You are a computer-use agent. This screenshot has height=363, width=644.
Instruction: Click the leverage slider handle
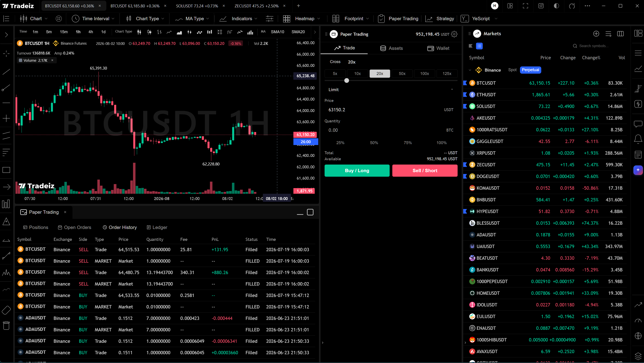347,81
